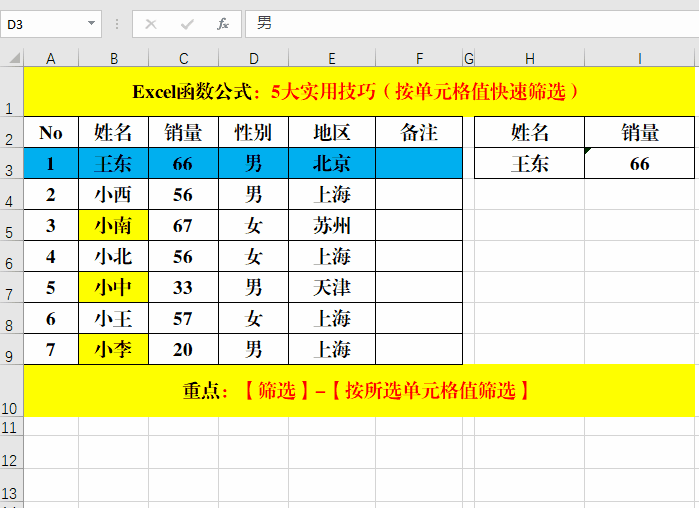This screenshot has width=699, height=508.
Task: Select row 5 header
Action: pyautogui.click(x=11, y=225)
